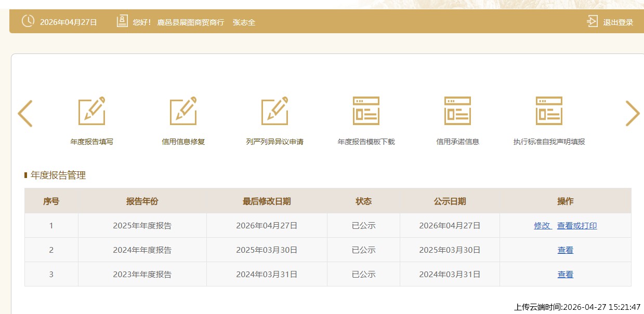
Task: Click the username 张志全 in the header
Action: coord(244,22)
